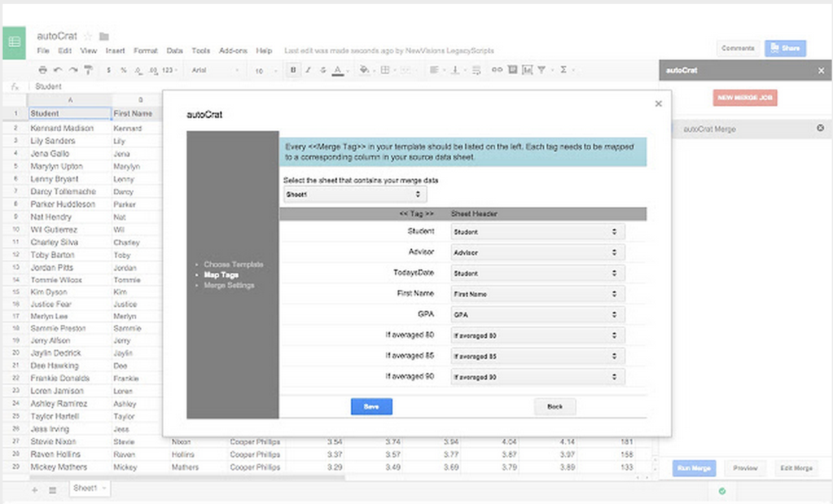Toggle bold formatting
833x504 pixels.
point(293,70)
